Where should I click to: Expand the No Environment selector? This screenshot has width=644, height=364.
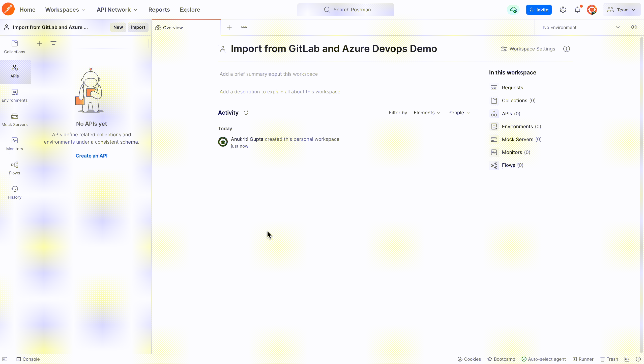(580, 27)
